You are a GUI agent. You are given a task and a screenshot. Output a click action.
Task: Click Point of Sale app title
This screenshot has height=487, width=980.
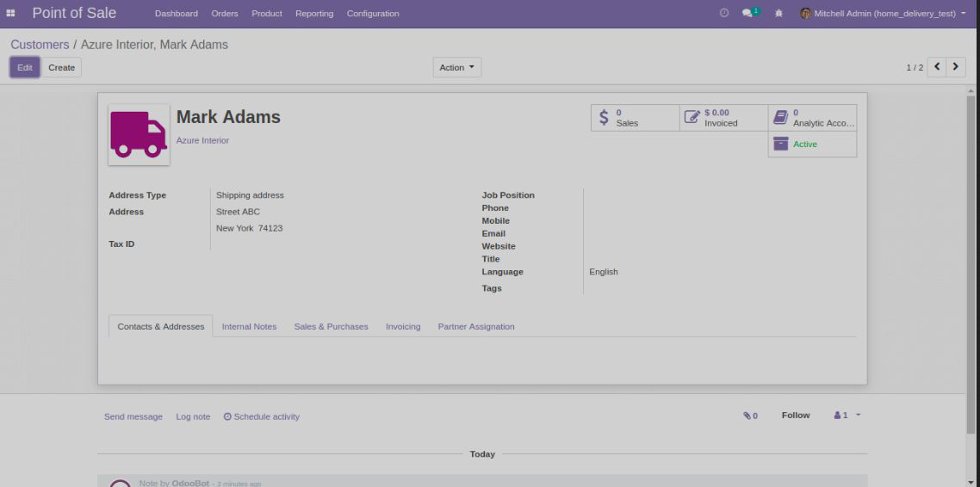(x=74, y=13)
